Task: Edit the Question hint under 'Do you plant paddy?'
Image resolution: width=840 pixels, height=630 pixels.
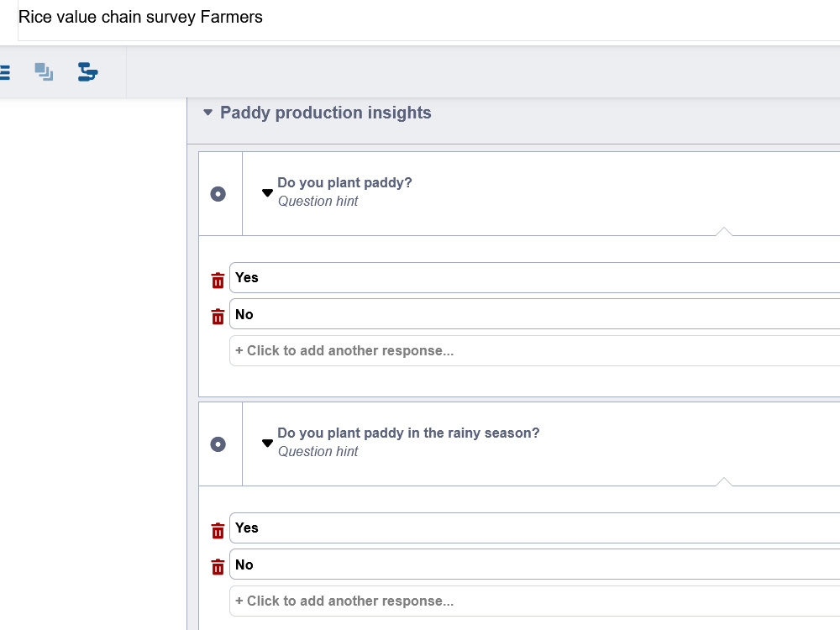Action: 318,202
